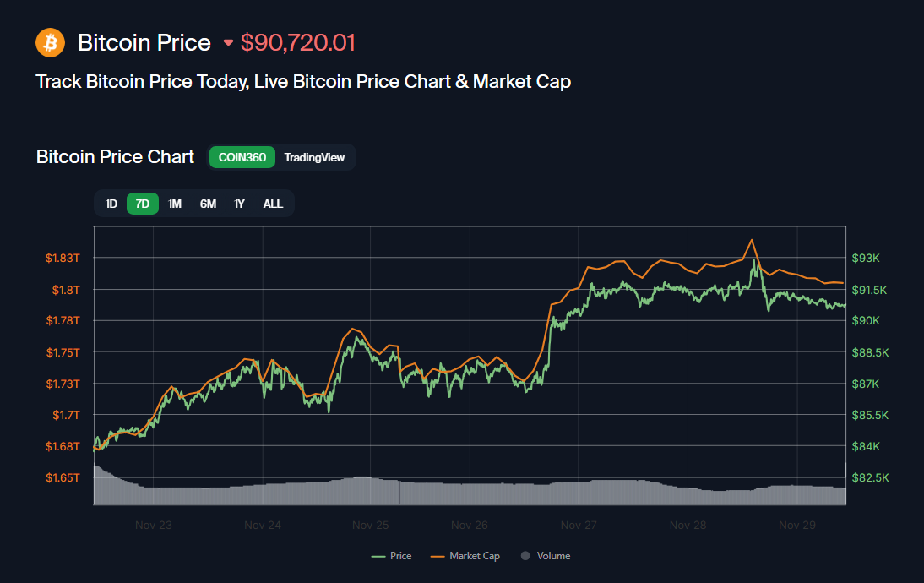The image size is (924, 583).
Task: Click the red price-change arrow icon
Action: [x=227, y=42]
